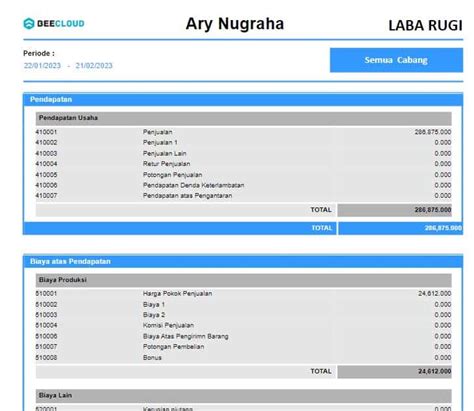Click the Biaya Produksi group header
474x411 pixels.
[x=244, y=280]
